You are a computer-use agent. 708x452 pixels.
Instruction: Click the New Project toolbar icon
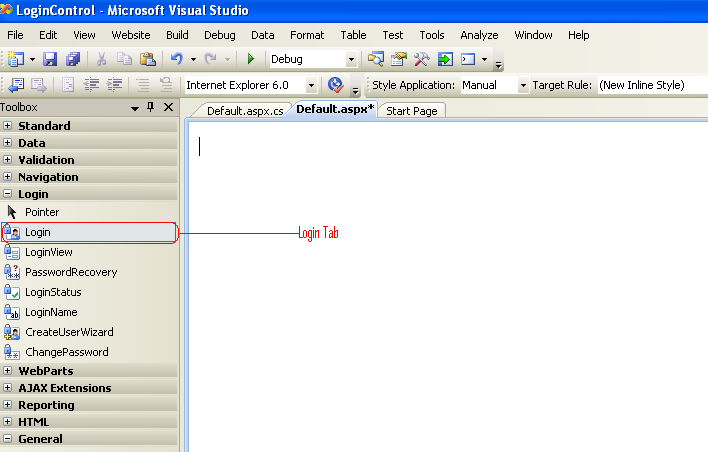[x=16, y=59]
